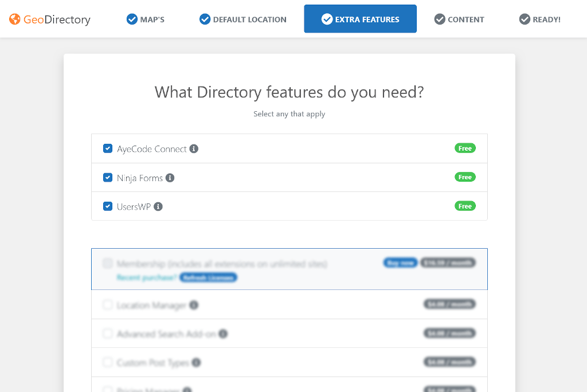587x392 pixels.
Task: Click the Free badge for AyeCode Connect
Action: coord(465,148)
